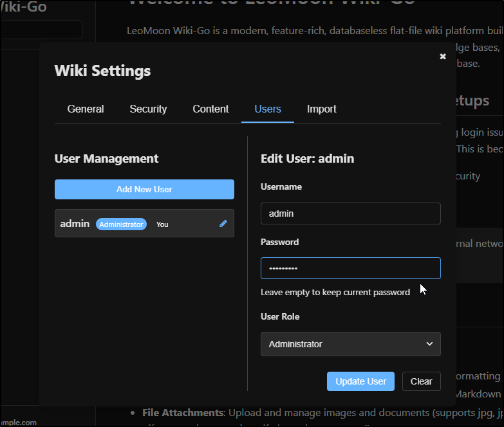This screenshot has height=427, width=504.
Task: Click the User Management heading
Action: pos(106,159)
